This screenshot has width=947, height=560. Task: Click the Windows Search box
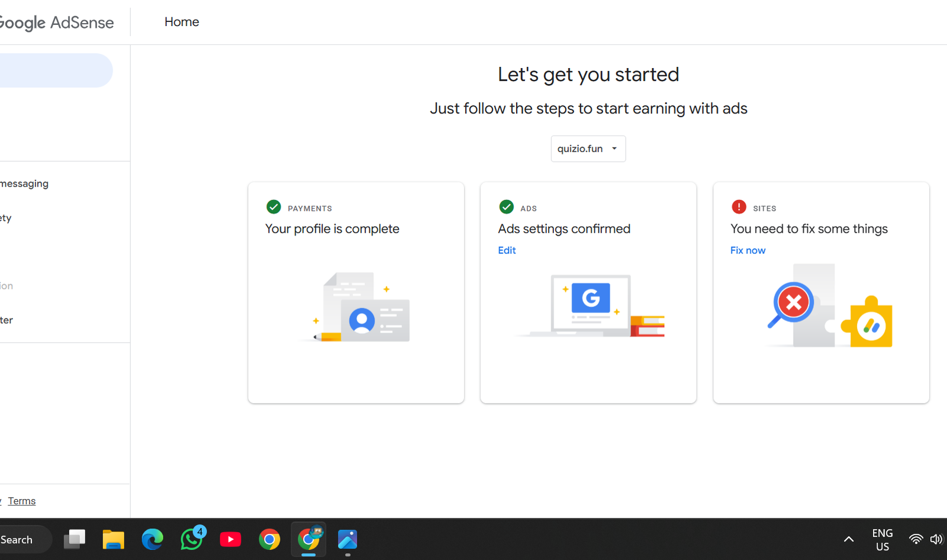[24, 539]
